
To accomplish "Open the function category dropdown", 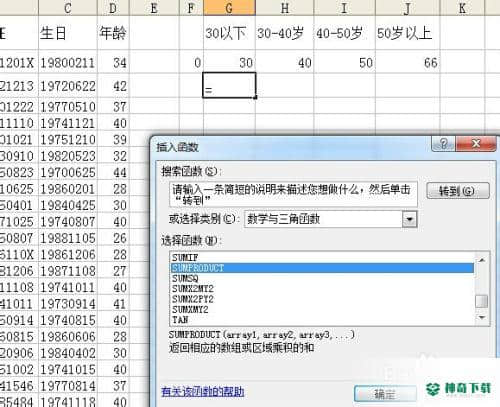I will 409,220.
